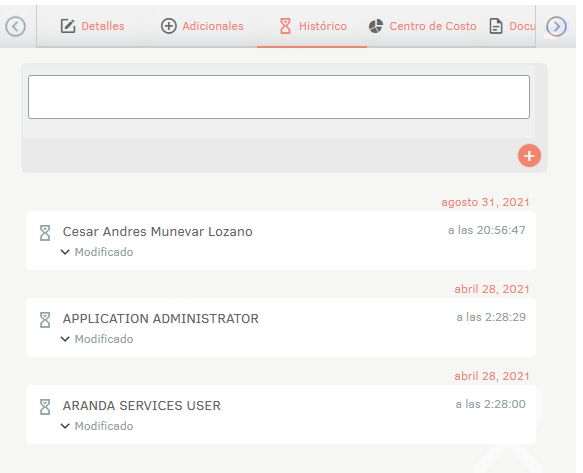Click the history note text input box
Screen dimensions: 583x473
click(279, 97)
